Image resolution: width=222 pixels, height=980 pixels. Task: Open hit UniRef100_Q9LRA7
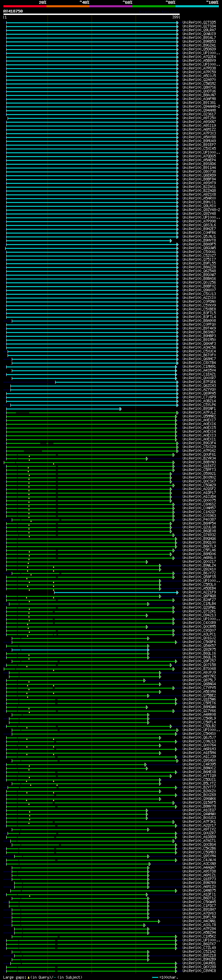(199, 30)
